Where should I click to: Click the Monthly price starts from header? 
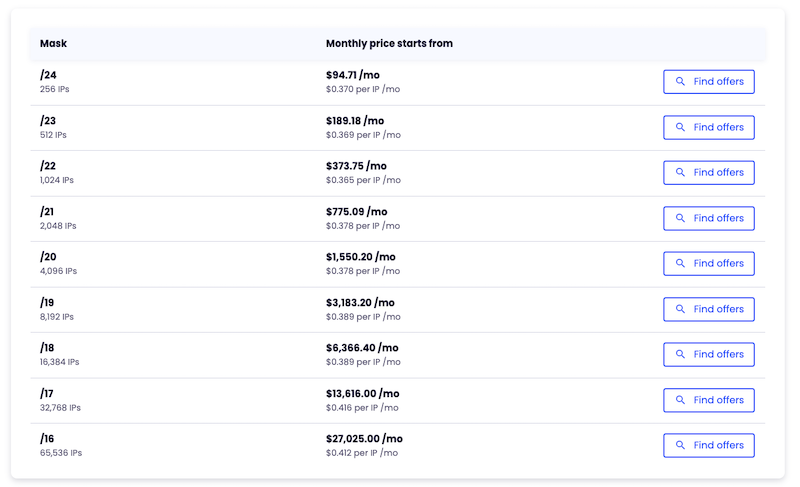(389, 44)
